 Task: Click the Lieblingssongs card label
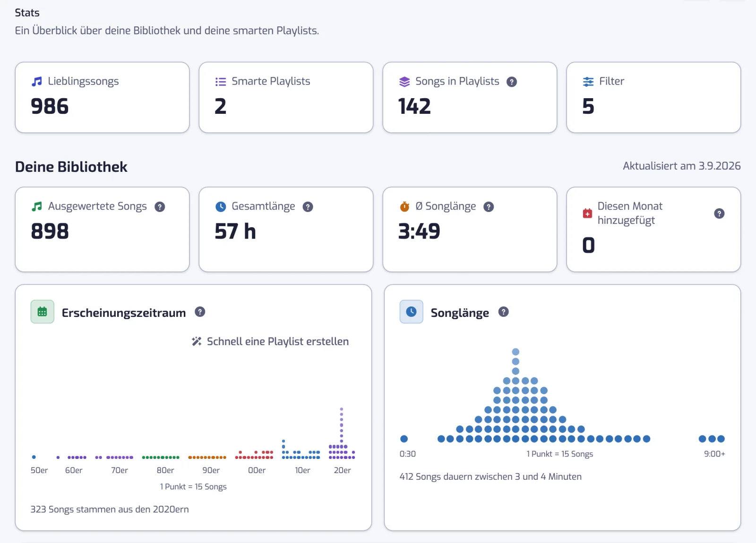[83, 82]
